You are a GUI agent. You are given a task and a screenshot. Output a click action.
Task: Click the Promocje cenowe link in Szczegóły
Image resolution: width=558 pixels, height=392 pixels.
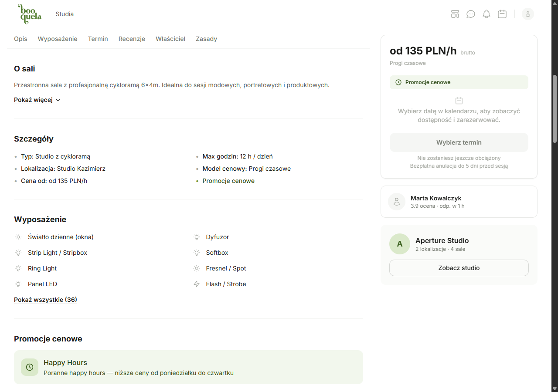(x=228, y=181)
